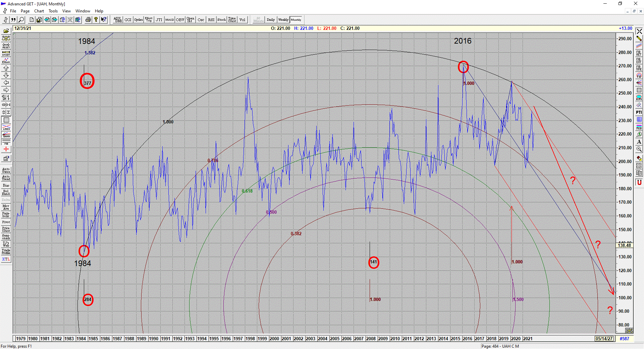
Task: Click the print icon
Action: 88,20
